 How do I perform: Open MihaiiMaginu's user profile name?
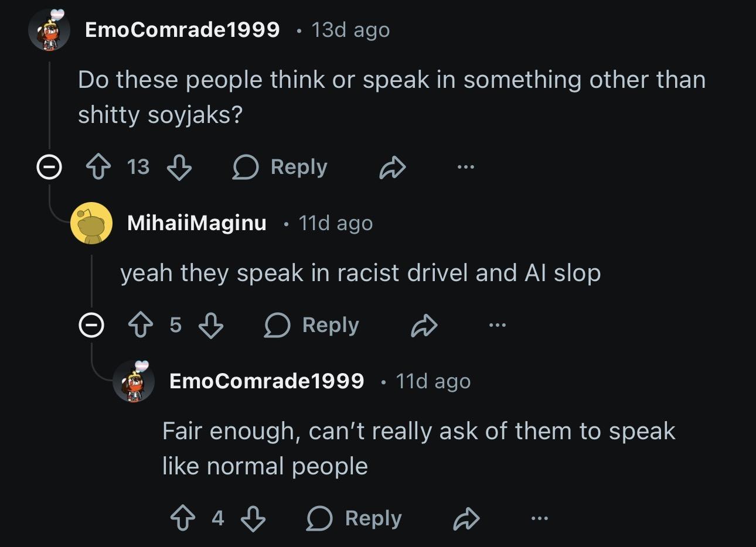click(x=196, y=223)
